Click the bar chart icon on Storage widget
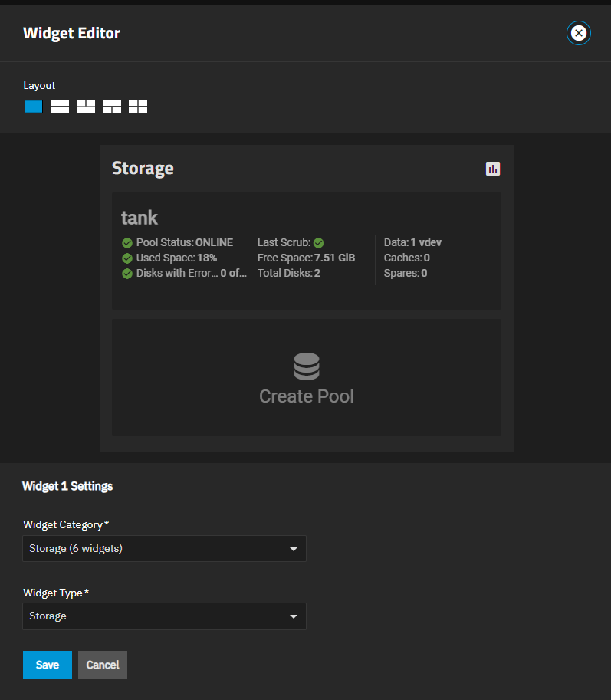The image size is (611, 700). tap(493, 168)
